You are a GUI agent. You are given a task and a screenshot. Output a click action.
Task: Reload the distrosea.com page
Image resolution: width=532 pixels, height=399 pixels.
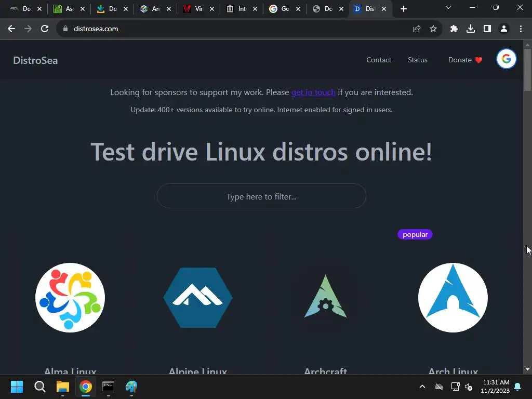(x=45, y=29)
